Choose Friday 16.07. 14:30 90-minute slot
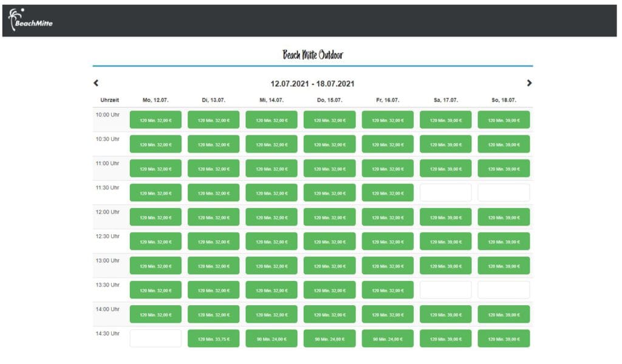This screenshot has height=364, width=622. [388, 339]
